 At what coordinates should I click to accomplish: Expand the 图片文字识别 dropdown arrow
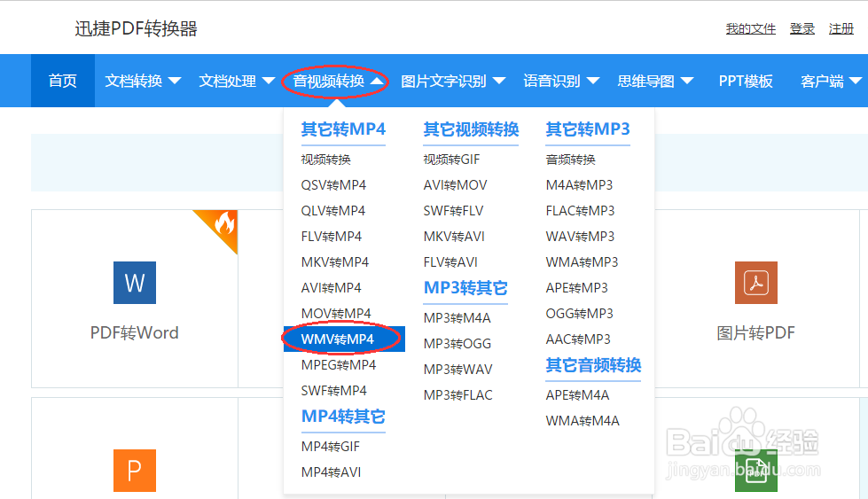(x=499, y=81)
